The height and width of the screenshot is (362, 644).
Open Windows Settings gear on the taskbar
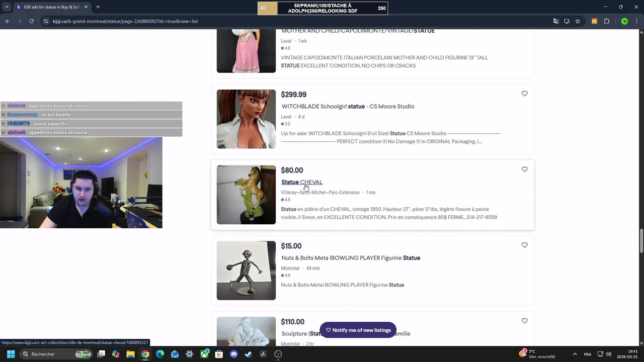[x=189, y=354]
